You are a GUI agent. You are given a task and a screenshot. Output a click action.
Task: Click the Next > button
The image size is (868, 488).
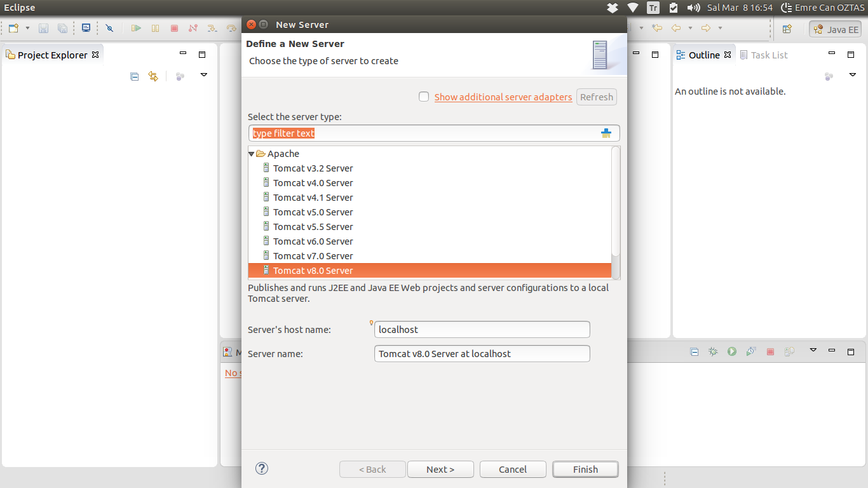pos(440,470)
